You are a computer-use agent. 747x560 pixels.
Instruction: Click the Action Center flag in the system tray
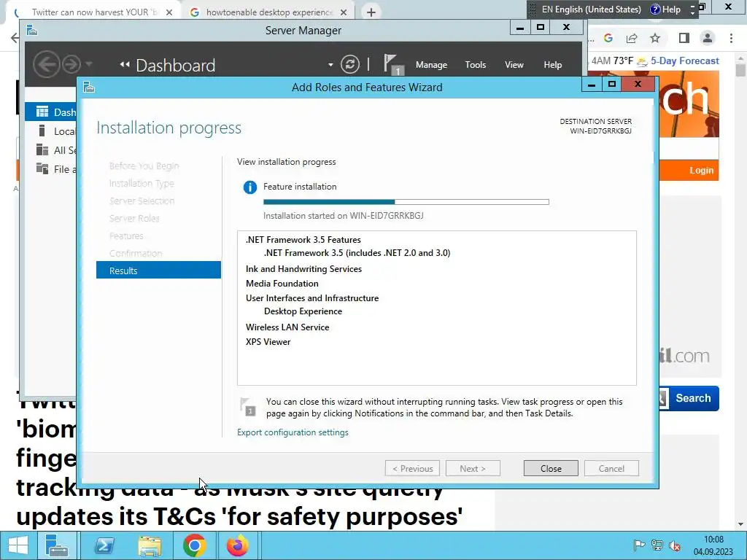639,545
